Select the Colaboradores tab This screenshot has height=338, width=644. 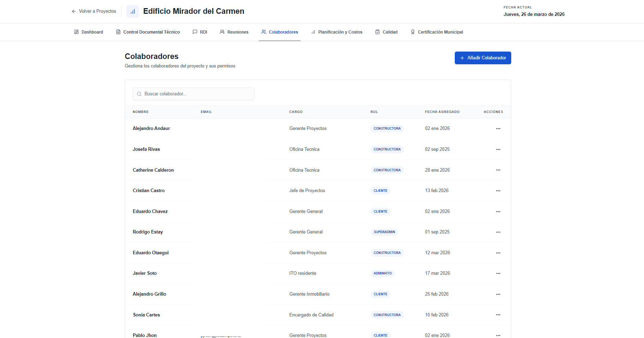click(x=280, y=32)
